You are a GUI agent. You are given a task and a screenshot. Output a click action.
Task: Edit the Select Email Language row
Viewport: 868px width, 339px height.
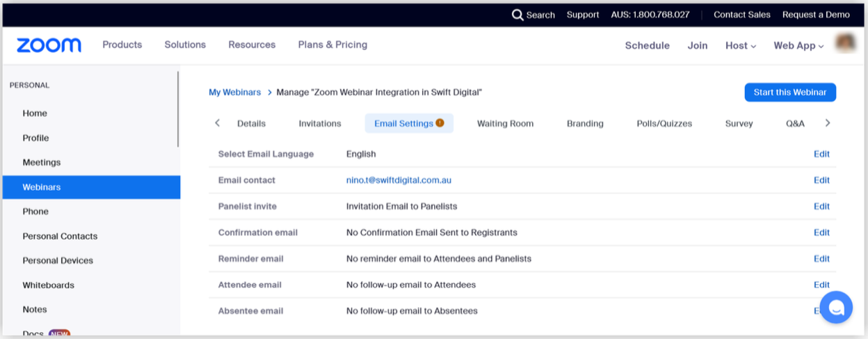click(x=821, y=154)
